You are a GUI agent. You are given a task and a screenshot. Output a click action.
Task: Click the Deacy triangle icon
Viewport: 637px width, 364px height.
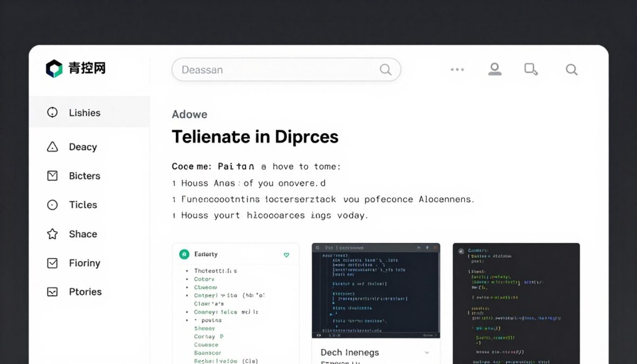(x=52, y=146)
